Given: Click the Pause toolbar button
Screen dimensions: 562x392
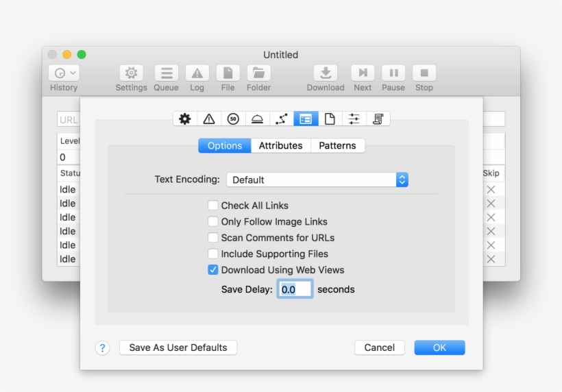Looking at the screenshot, I should click(393, 73).
